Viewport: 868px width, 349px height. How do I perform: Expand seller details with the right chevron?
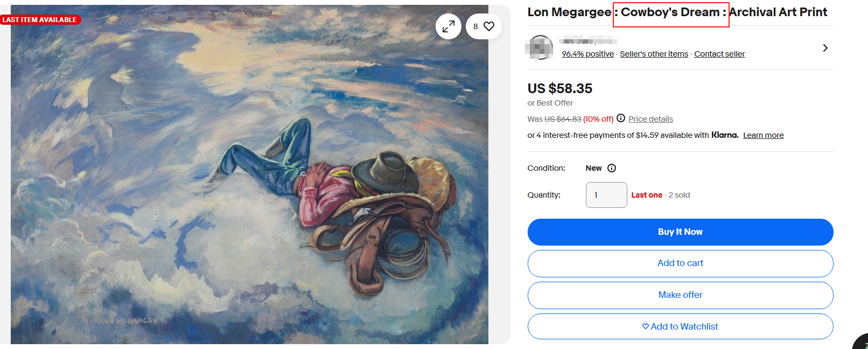[x=825, y=48]
